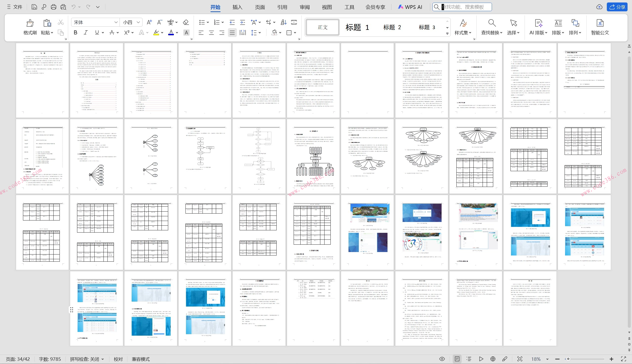The image size is (632, 364).
Task: Apply the 标题 1 heading style
Action: tap(357, 27)
